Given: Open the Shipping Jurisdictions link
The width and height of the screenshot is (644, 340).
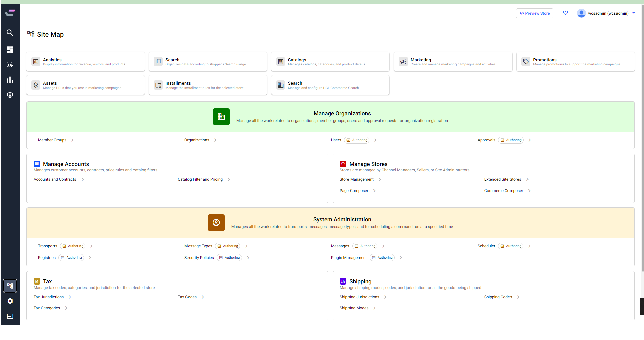Looking at the screenshot, I should [x=359, y=297].
